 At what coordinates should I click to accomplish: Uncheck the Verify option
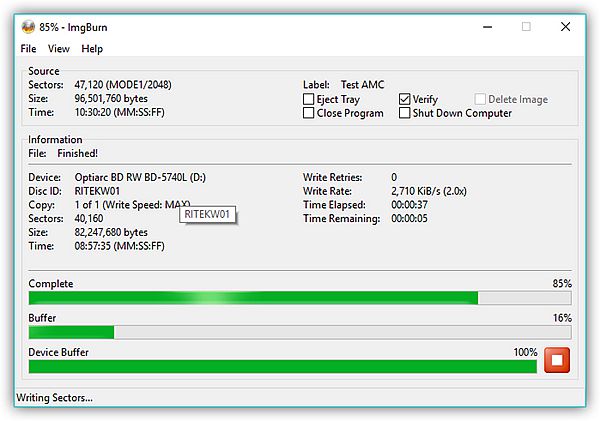pyautogui.click(x=405, y=100)
